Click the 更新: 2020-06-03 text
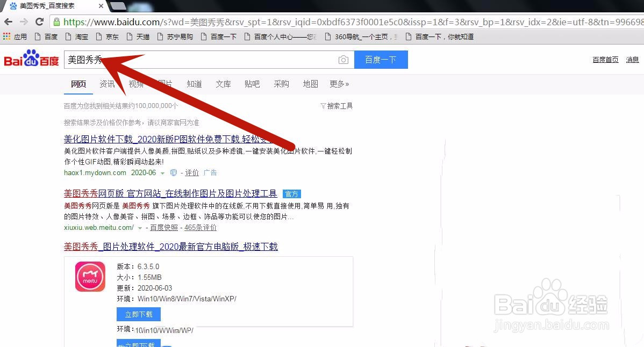 coord(145,288)
